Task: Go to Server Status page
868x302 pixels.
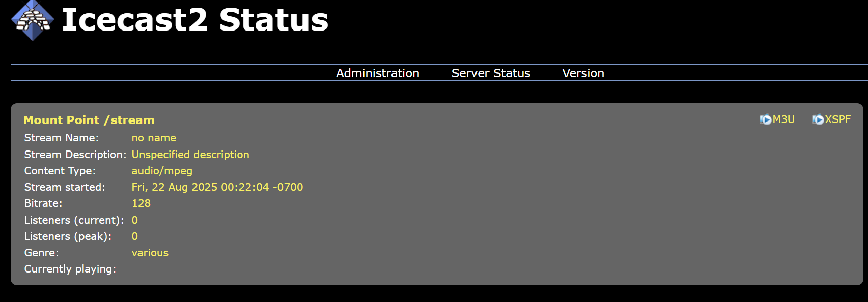Action: (491, 73)
